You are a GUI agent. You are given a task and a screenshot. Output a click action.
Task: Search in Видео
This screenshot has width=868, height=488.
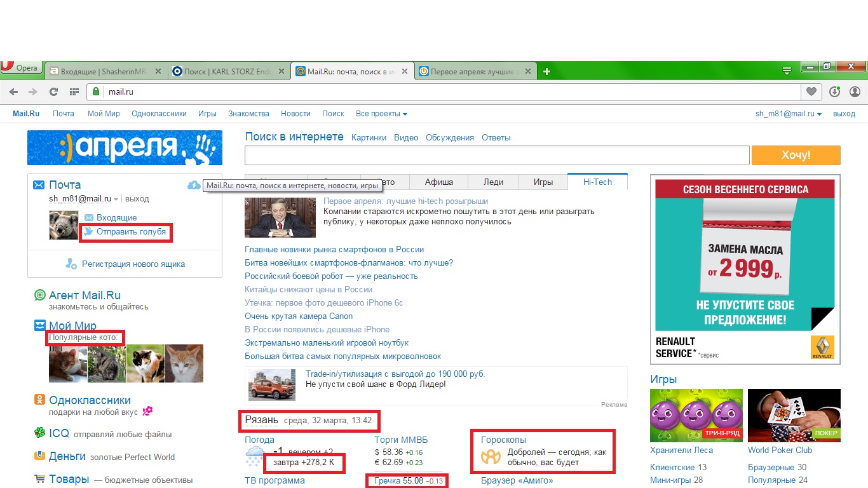[406, 137]
